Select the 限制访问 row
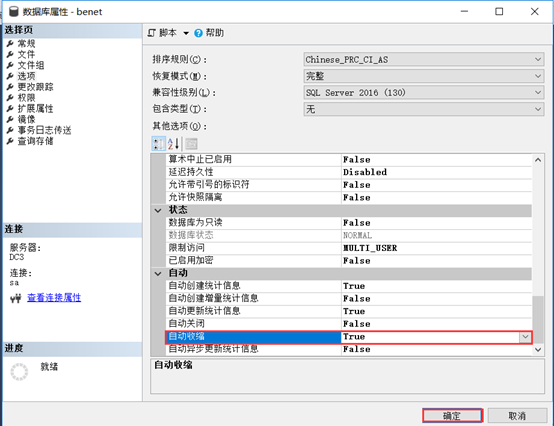This screenshot has height=426, width=554. point(348,248)
